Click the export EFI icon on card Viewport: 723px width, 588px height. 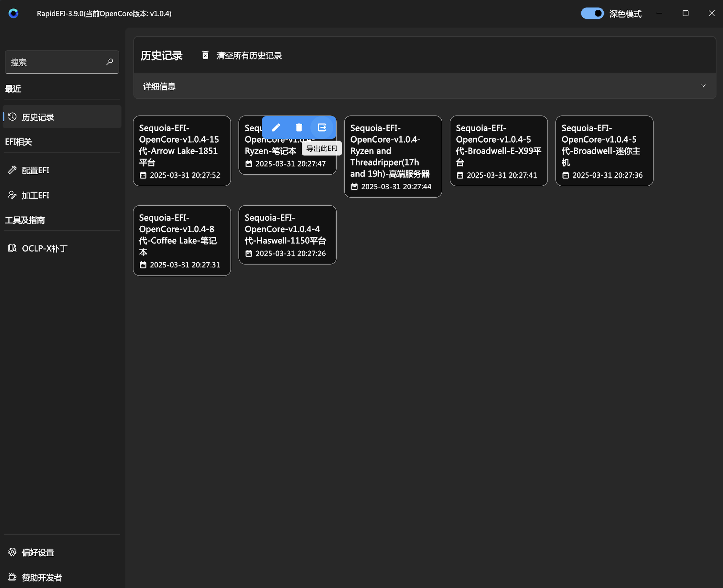(322, 127)
